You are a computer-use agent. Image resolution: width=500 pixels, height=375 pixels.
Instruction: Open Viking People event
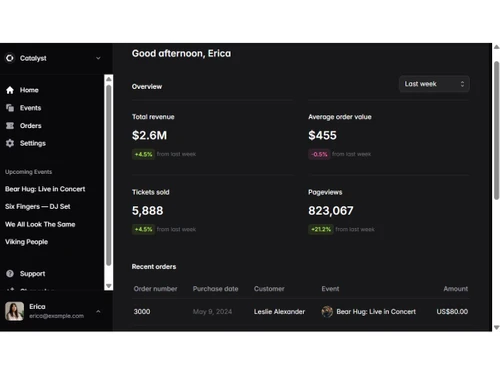26,242
